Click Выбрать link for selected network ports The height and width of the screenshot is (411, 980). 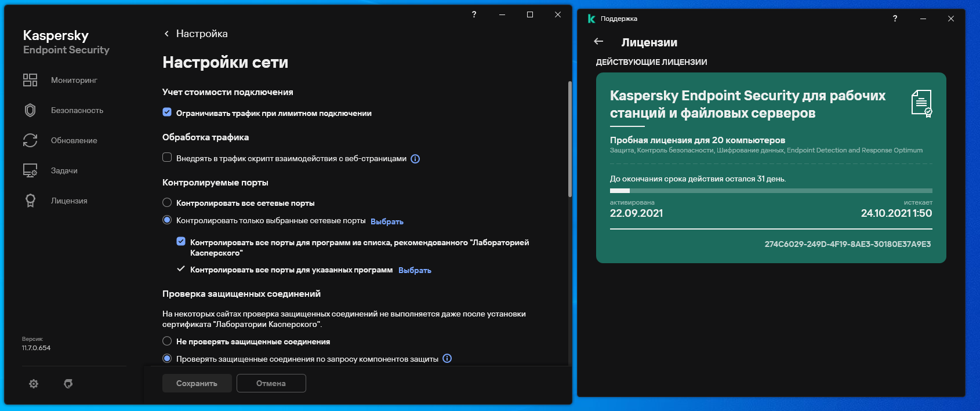387,221
